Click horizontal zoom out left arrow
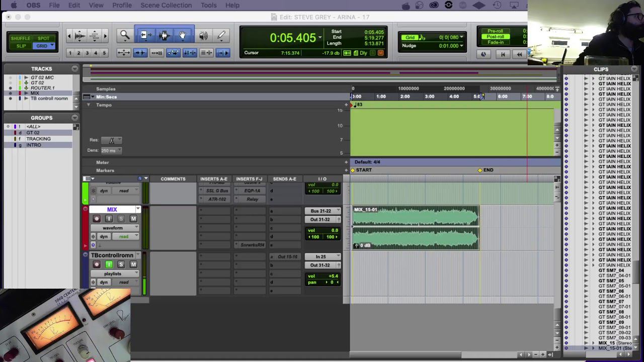 [69, 35]
